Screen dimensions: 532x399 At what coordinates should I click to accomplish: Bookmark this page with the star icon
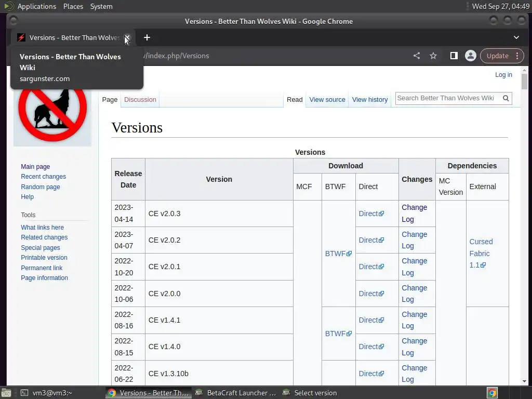tap(433, 56)
